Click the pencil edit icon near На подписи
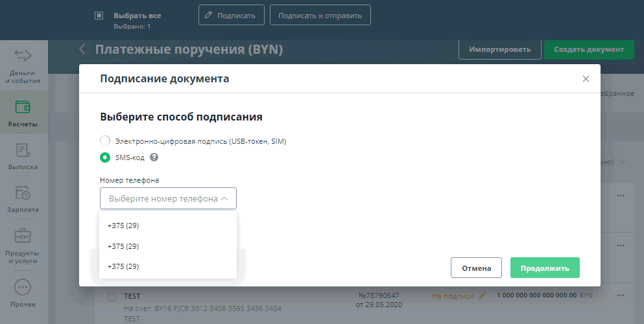This screenshot has width=644, height=324. 482,296
